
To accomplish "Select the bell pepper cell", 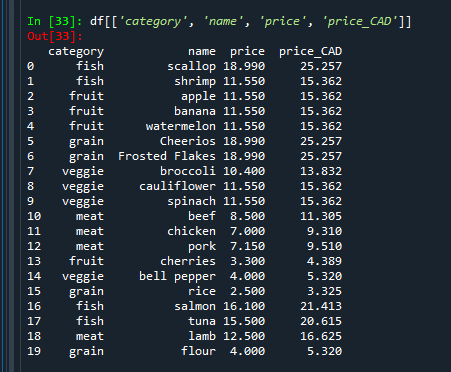I will coord(177,276).
